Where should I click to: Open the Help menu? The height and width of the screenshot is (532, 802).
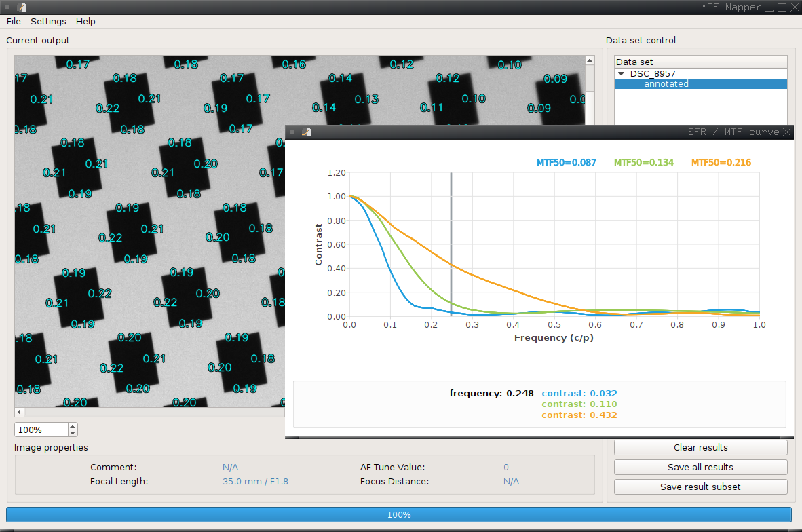click(85, 21)
